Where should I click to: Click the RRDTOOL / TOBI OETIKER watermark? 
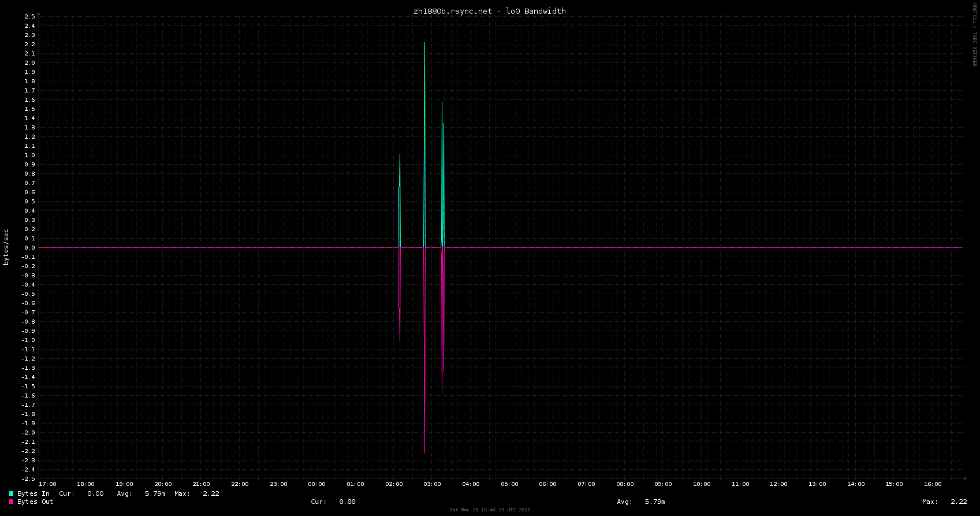(975, 35)
